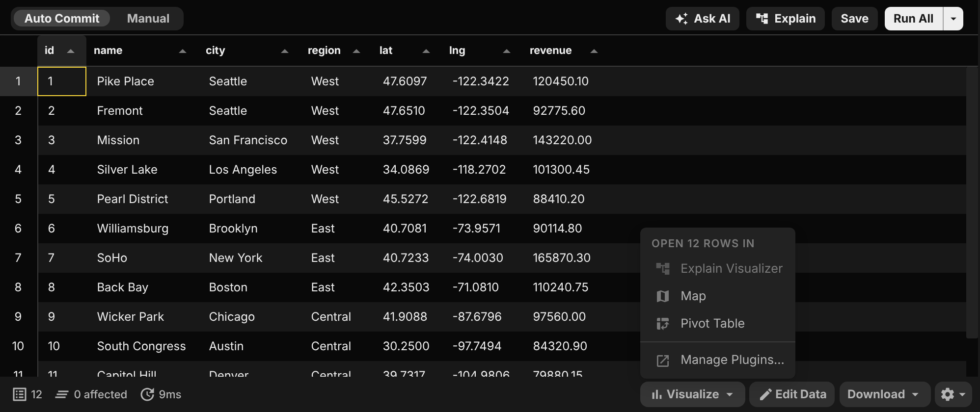Open the gear settings dropdown

953,394
